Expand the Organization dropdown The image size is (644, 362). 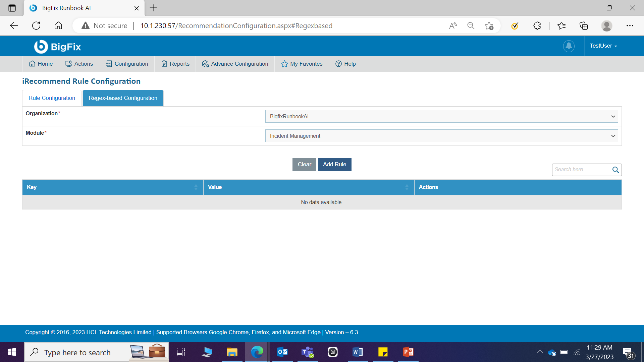(441, 117)
